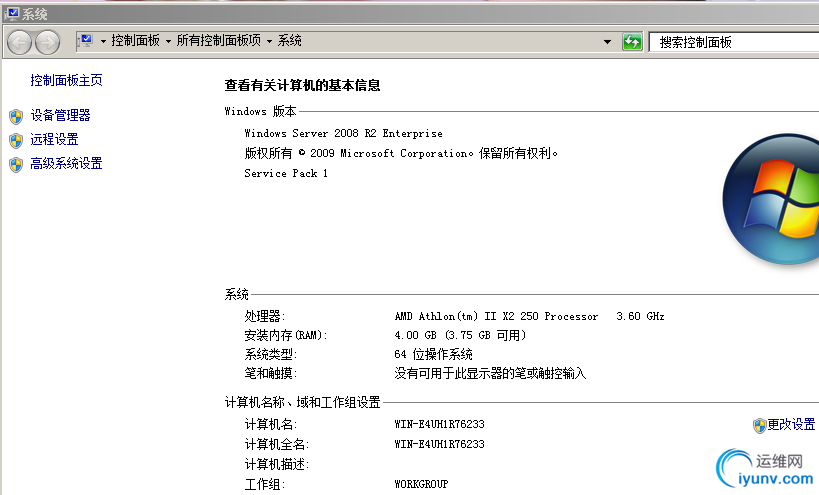Click the 查看有关计算机的基本信息 heading

click(x=302, y=85)
